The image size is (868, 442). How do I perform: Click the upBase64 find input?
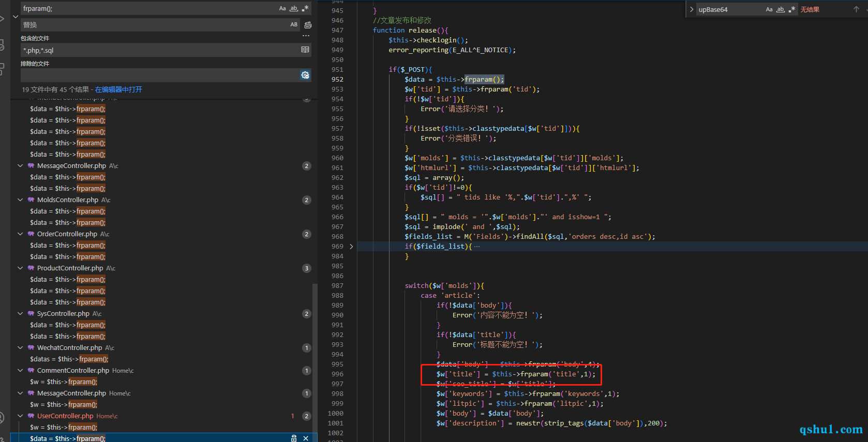[729, 9]
